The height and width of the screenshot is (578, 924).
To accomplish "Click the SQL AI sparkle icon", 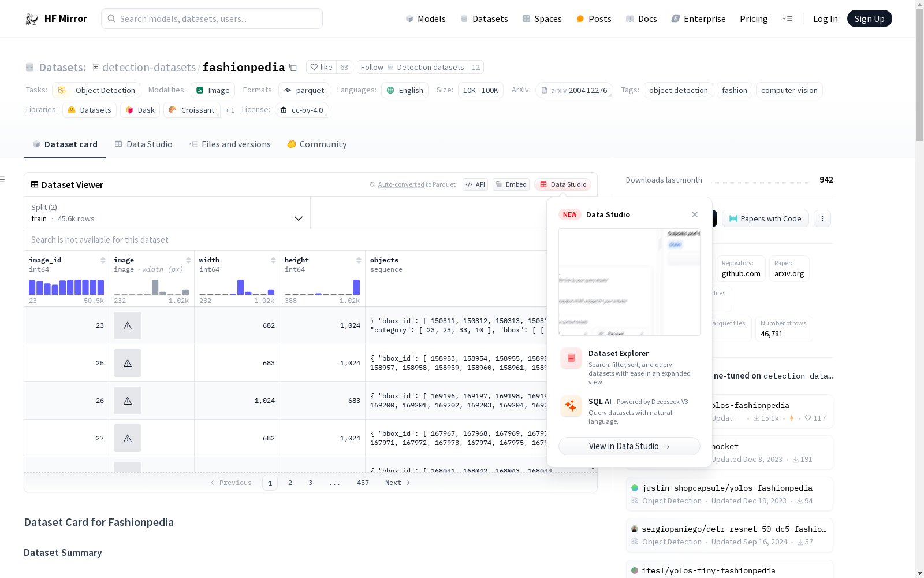I will (x=571, y=406).
